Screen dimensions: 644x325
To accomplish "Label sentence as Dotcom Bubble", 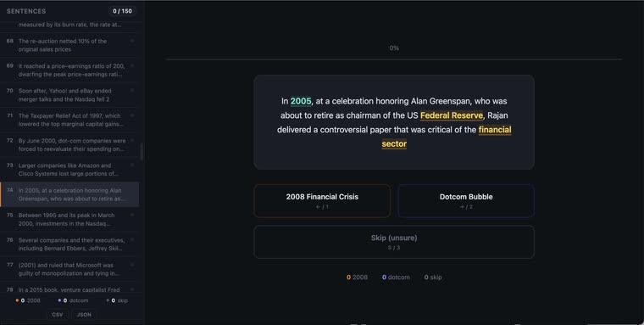I will tap(466, 201).
